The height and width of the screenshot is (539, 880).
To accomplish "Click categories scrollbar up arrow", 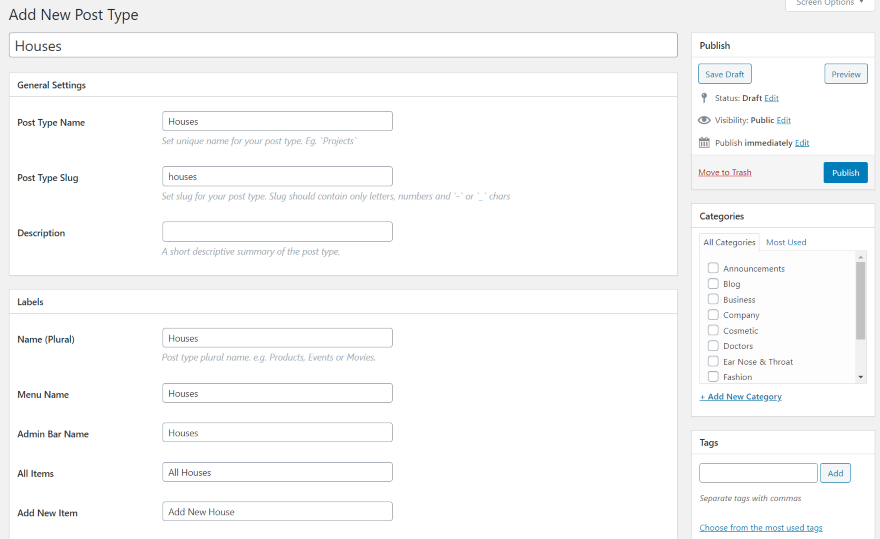I will click(860, 257).
